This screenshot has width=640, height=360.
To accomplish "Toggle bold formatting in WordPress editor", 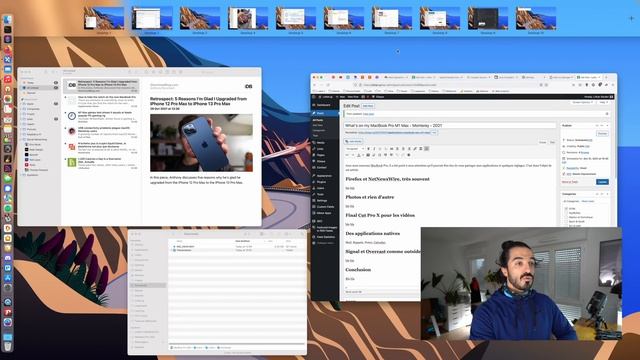I will [x=369, y=149].
